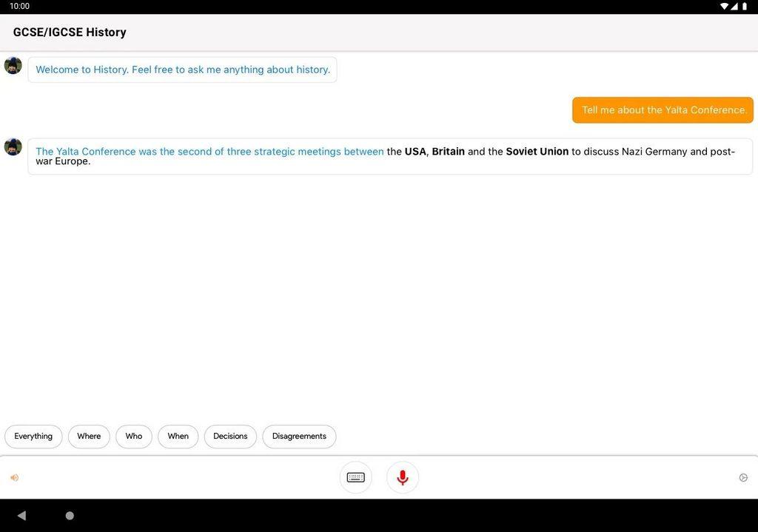Pick the When suggestion chip
The height and width of the screenshot is (532, 758).
[x=178, y=437]
